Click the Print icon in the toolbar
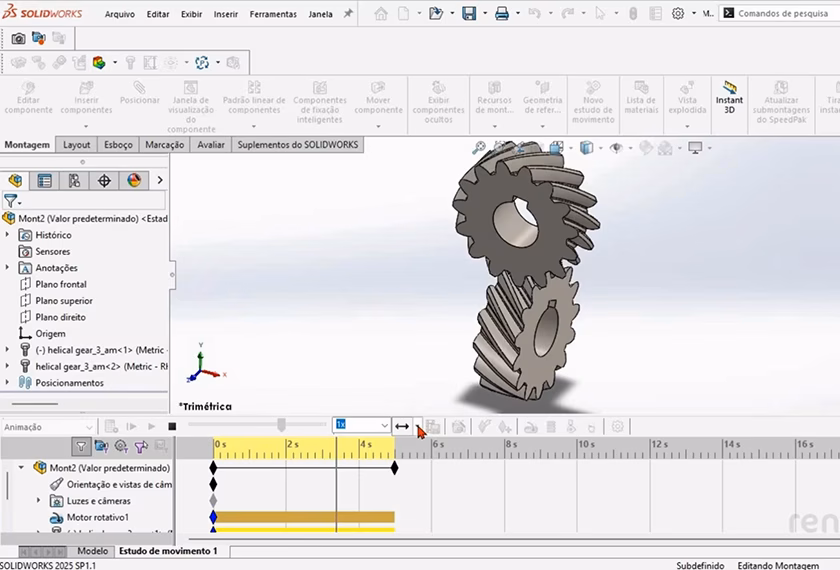Image resolution: width=840 pixels, height=570 pixels. [x=502, y=14]
